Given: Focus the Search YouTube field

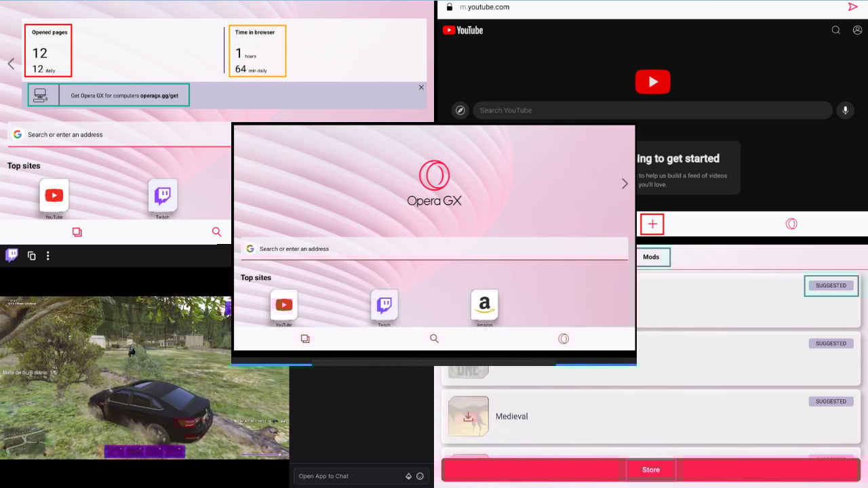Looking at the screenshot, I should click(x=652, y=110).
